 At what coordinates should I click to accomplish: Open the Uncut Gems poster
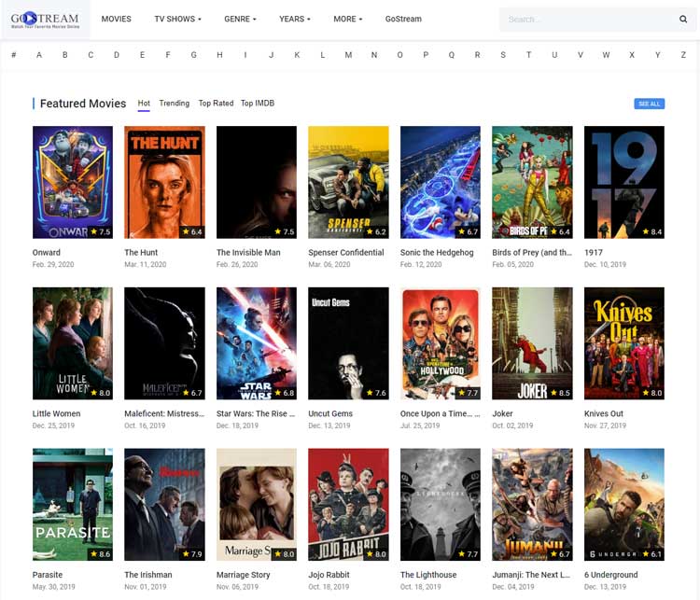click(x=349, y=343)
